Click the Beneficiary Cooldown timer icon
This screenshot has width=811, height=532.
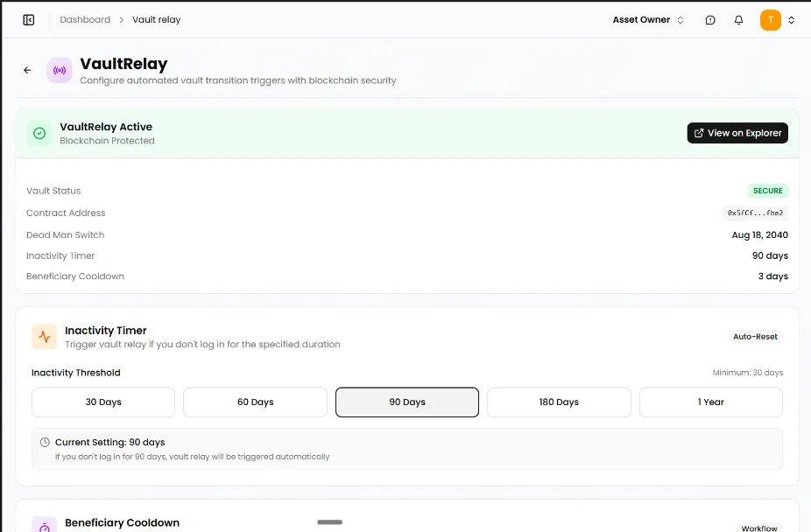point(45,526)
